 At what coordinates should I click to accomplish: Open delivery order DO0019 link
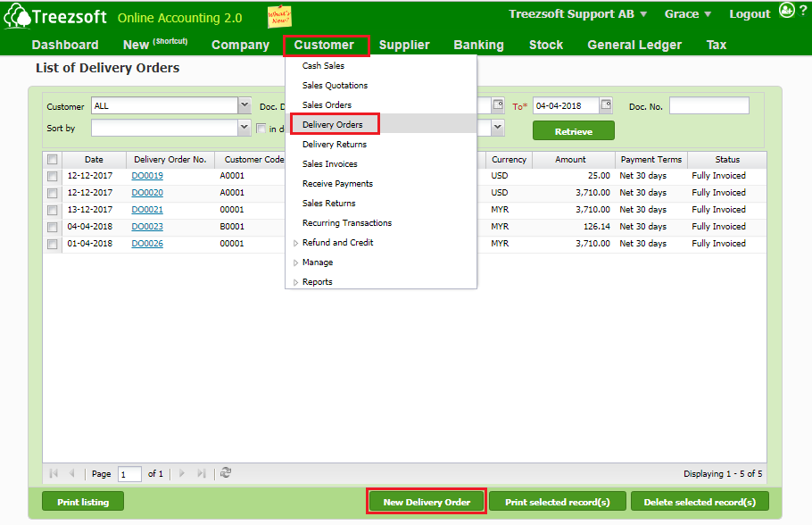[147, 176]
